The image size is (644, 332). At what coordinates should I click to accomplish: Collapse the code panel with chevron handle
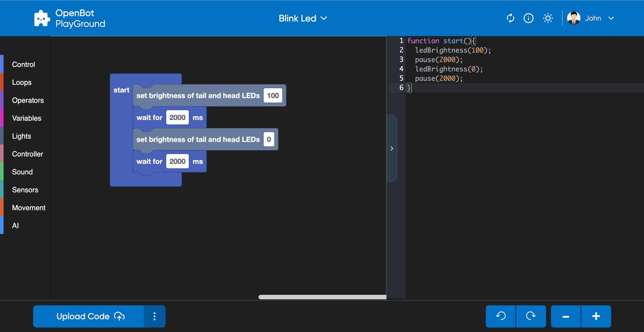(392, 148)
